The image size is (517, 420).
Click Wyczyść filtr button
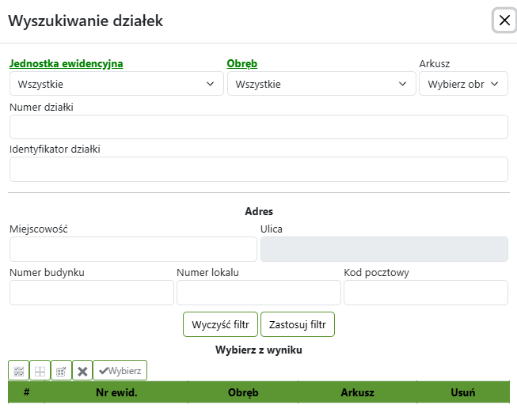(x=221, y=324)
